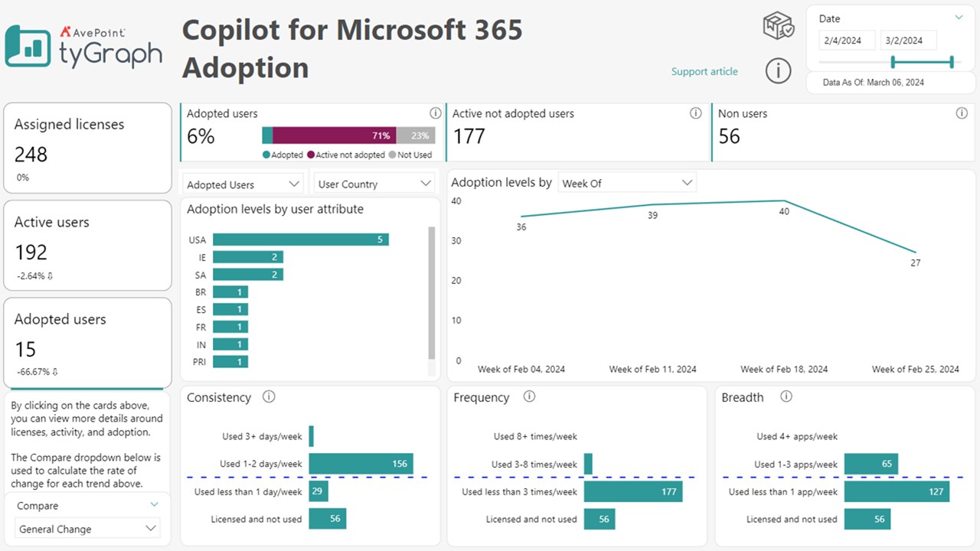This screenshot has width=980, height=551.
Task: Click the Used 3-8 times/week bar
Action: point(588,464)
